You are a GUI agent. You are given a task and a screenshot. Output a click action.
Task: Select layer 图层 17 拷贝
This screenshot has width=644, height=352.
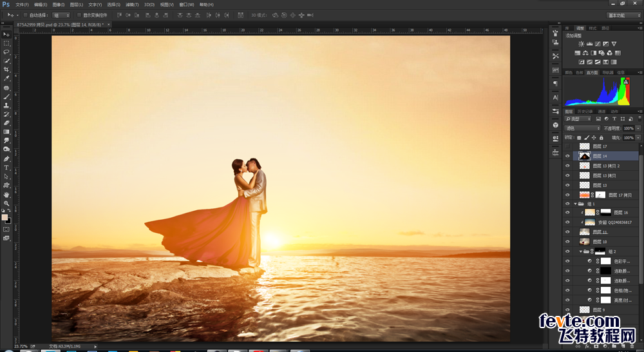coord(606,195)
